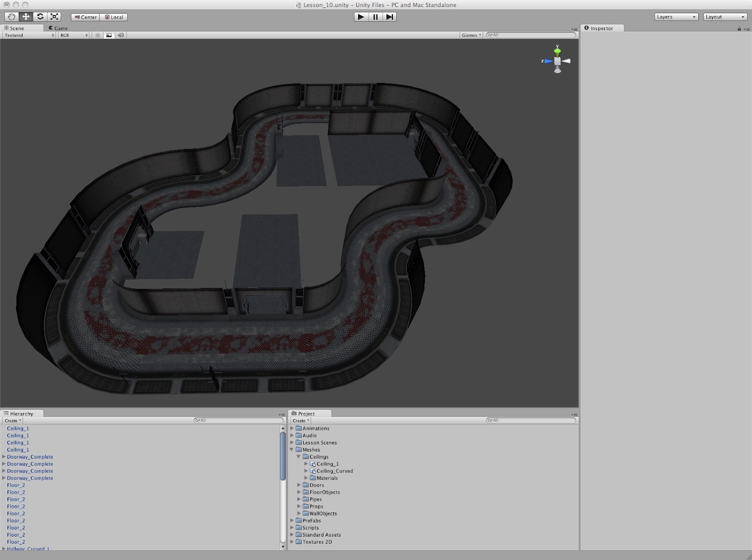The height and width of the screenshot is (560, 752).
Task: Select the Move tool
Action: pos(26,16)
